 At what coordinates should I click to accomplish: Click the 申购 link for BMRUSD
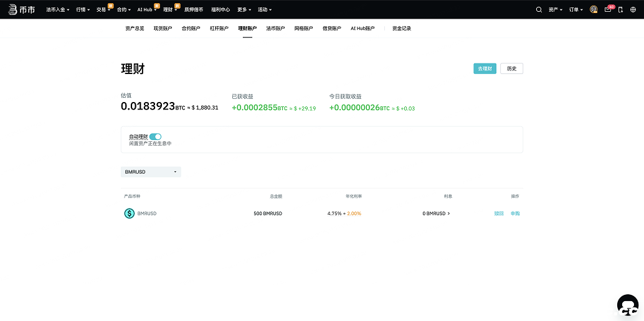(x=515, y=213)
